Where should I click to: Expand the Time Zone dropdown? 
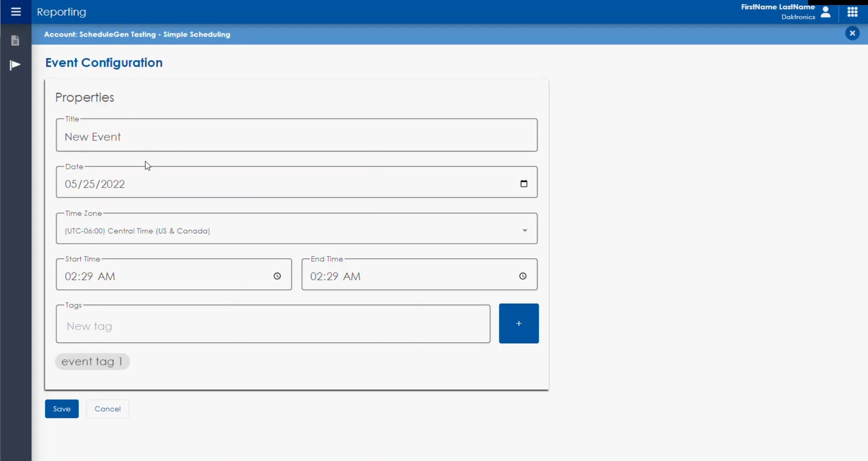[525, 230]
